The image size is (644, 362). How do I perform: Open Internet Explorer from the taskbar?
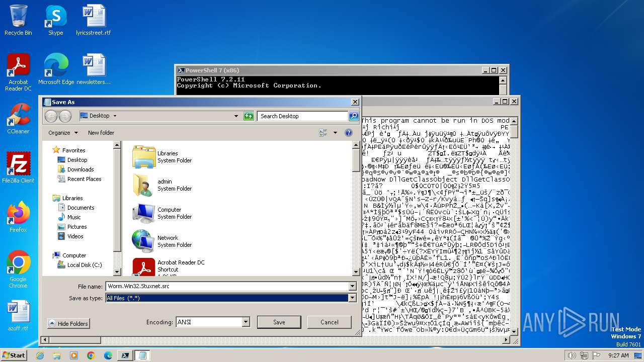[x=40, y=355]
